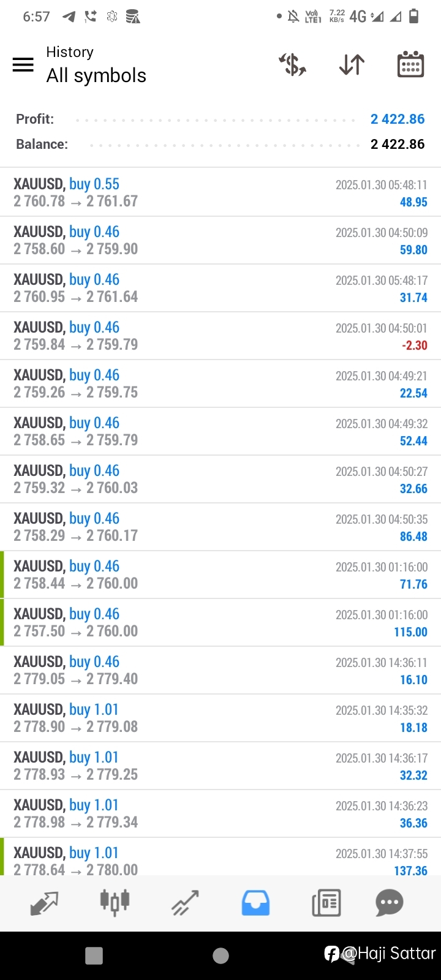Image resolution: width=441 pixels, height=980 pixels.
Task: Tap the dollar symbol filter icon
Action: (293, 64)
